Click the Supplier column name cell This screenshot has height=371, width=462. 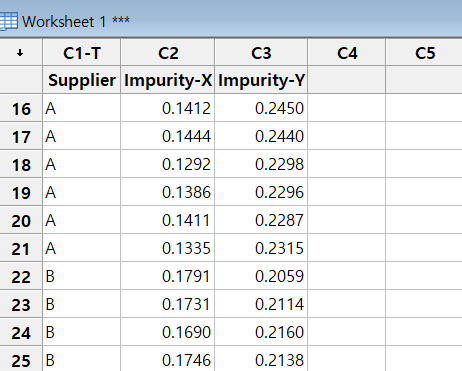tap(82, 80)
